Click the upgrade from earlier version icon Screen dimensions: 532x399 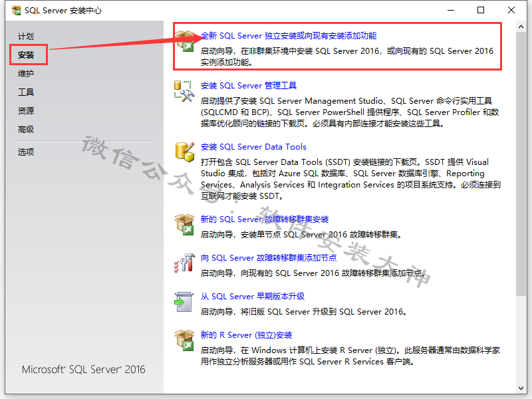(184, 302)
